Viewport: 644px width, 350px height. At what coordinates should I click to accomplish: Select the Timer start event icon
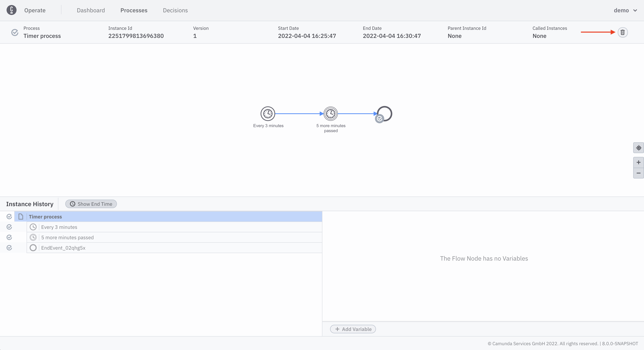pyautogui.click(x=268, y=113)
